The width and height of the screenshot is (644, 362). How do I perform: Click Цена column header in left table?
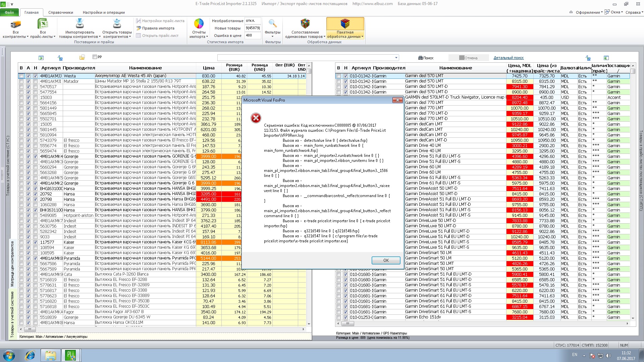pos(208,68)
